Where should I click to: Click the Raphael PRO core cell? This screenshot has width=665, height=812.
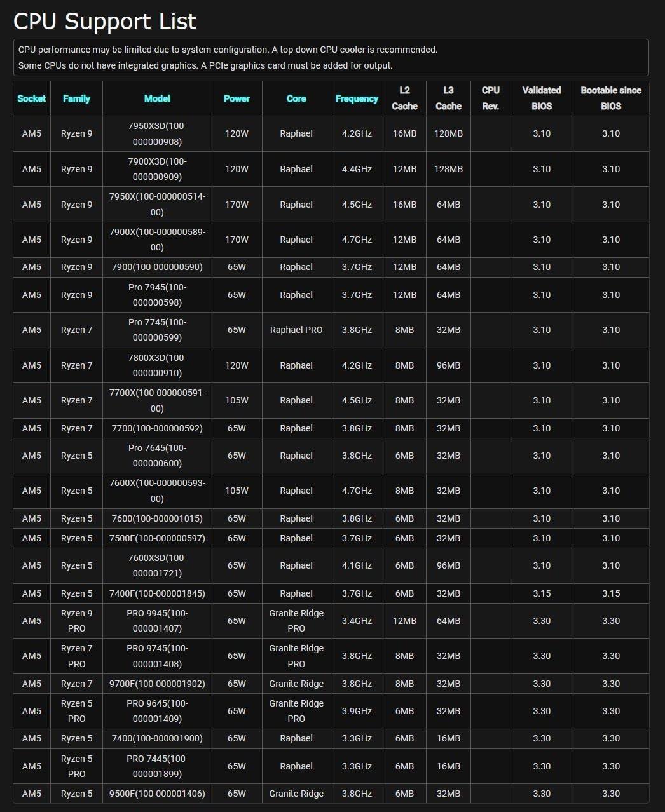tap(296, 330)
